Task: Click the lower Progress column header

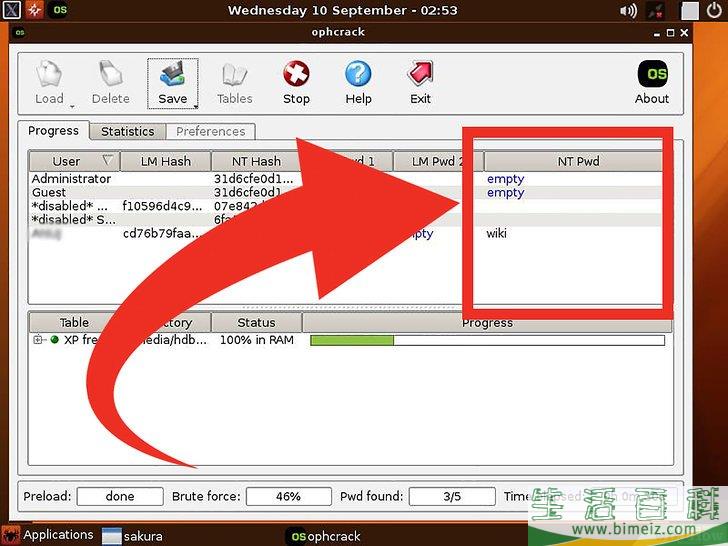Action: [487, 323]
